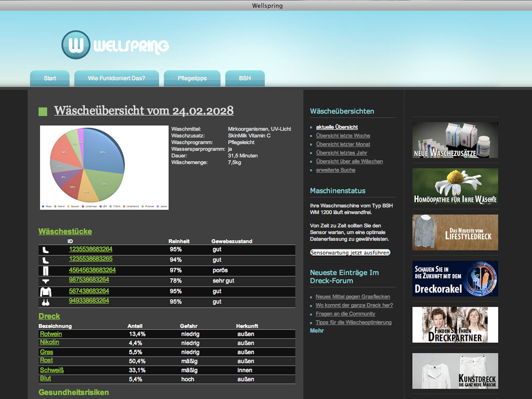Click the Wellspring logo icon
This screenshot has width=532, height=399.
[76, 45]
